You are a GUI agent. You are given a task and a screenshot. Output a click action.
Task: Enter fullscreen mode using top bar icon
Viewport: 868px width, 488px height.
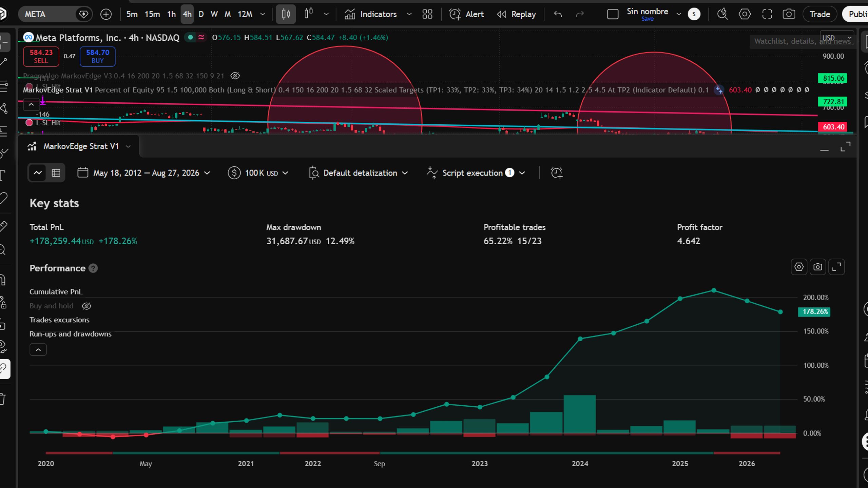click(x=767, y=14)
